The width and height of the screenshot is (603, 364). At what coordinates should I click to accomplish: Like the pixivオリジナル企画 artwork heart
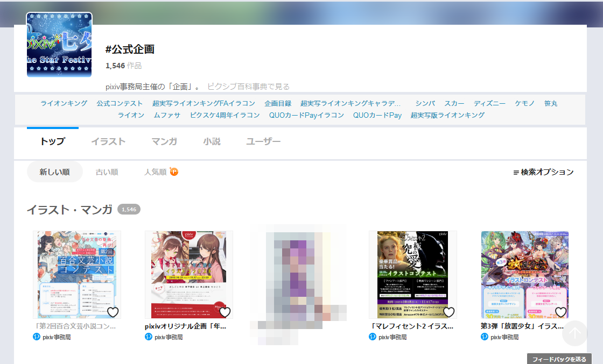pos(225,312)
